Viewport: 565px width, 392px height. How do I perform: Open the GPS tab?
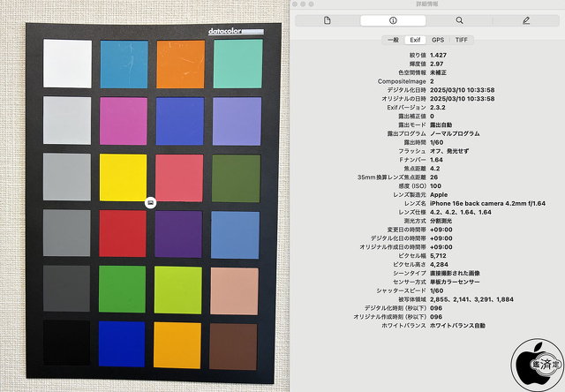pyautogui.click(x=439, y=40)
